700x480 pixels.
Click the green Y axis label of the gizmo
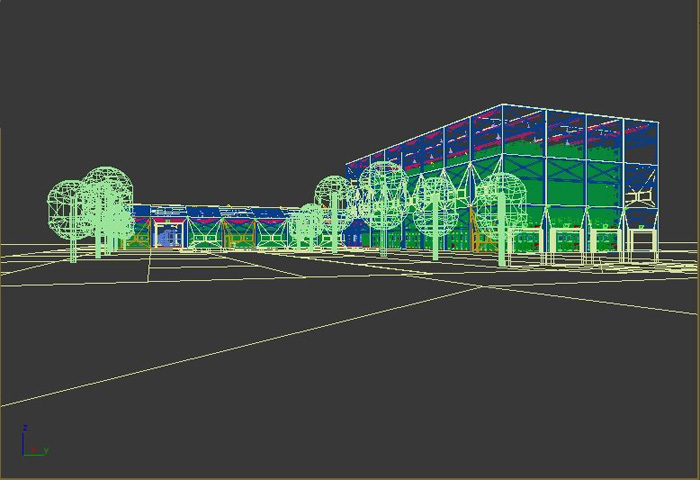(47, 451)
